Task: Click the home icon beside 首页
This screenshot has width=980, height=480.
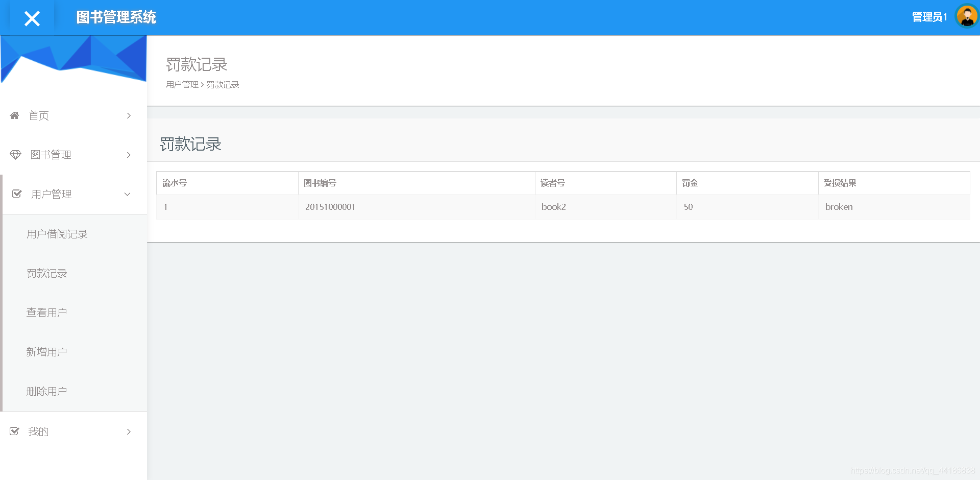Action: (x=15, y=115)
